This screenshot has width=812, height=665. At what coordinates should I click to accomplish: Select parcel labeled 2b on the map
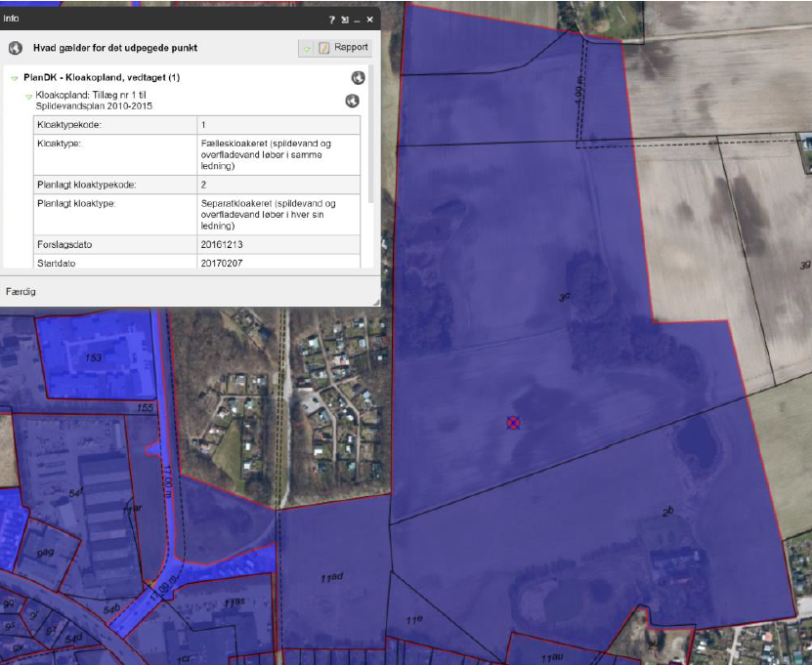pos(667,511)
